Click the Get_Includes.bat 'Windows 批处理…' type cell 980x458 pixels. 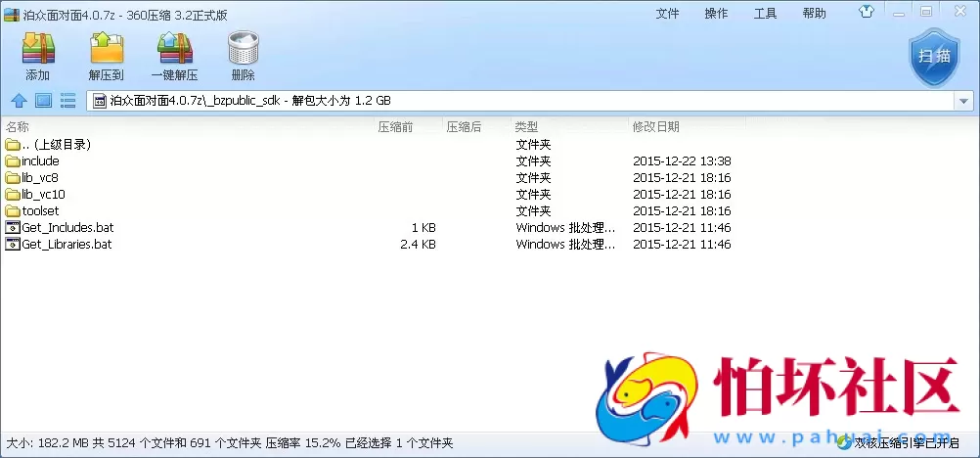click(565, 227)
